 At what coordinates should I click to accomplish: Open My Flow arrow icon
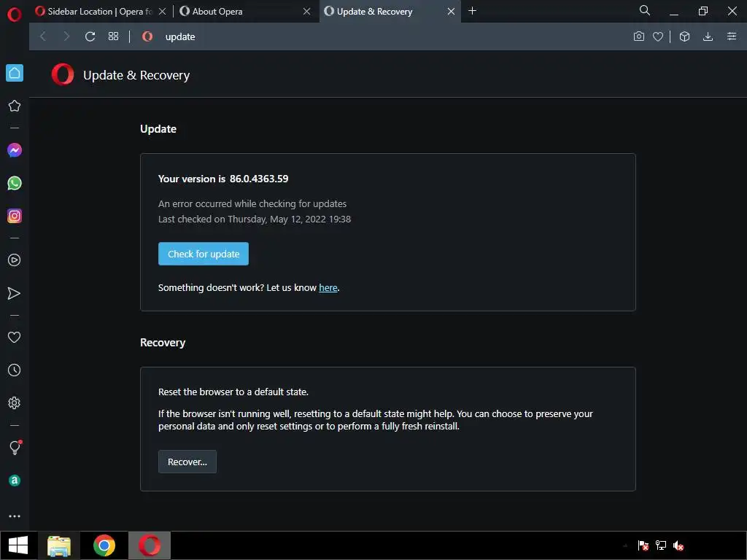[x=15, y=293]
